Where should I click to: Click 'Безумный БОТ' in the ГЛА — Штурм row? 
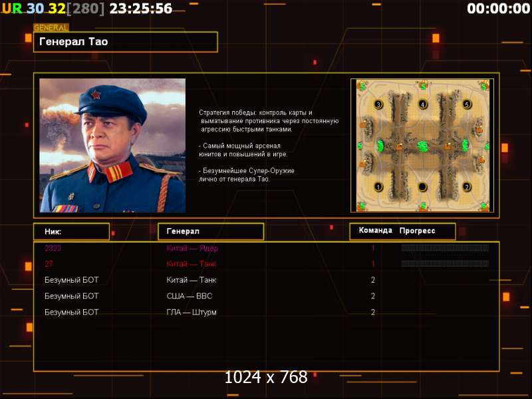click(72, 312)
